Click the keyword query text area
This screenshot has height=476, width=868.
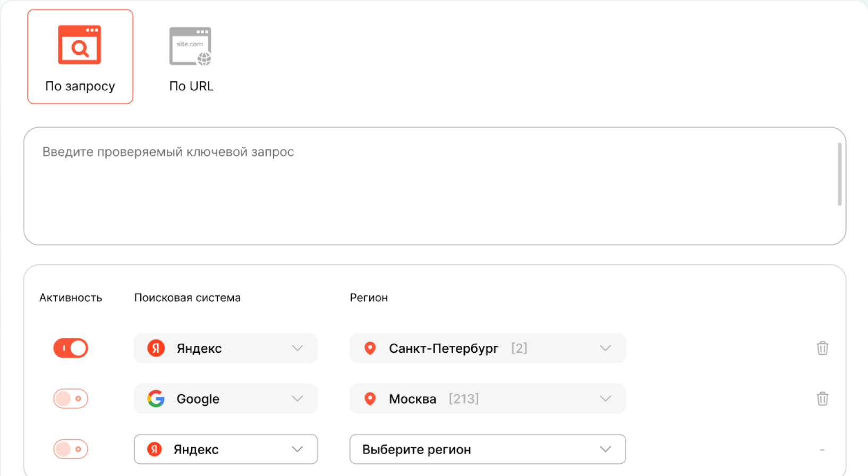point(435,186)
